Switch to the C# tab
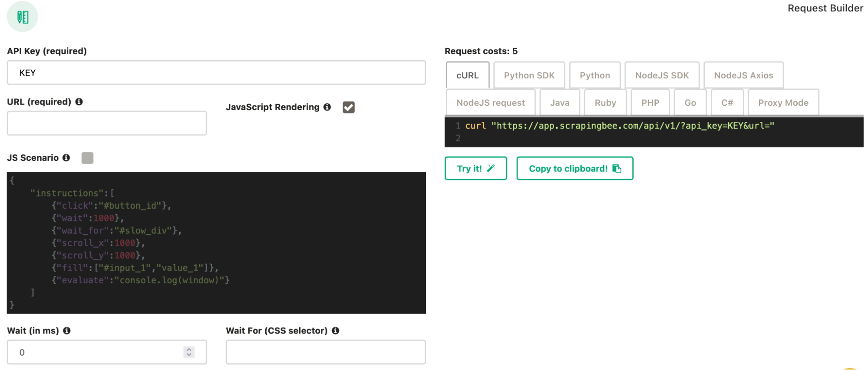 [x=727, y=103]
